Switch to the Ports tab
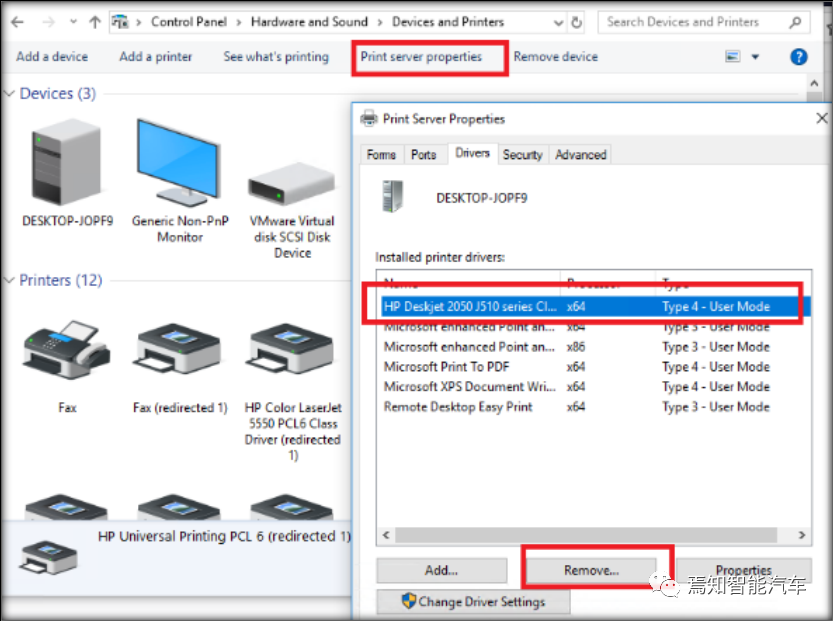This screenshot has height=621, width=833. 423,155
